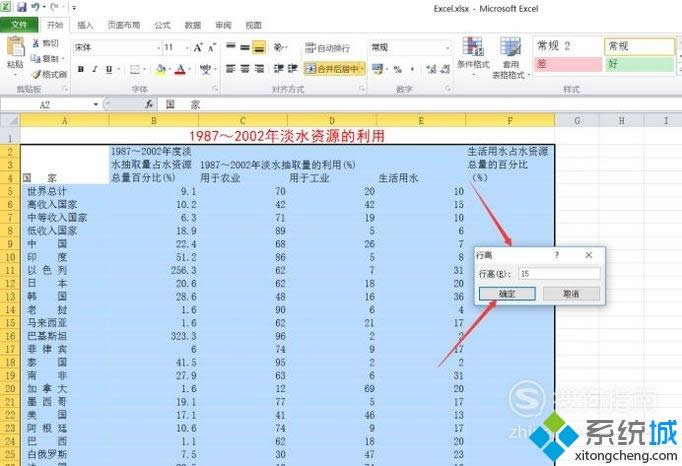This screenshot has height=466, width=682.
Task: Apply the 常规 2 cell style
Action: coord(568,46)
